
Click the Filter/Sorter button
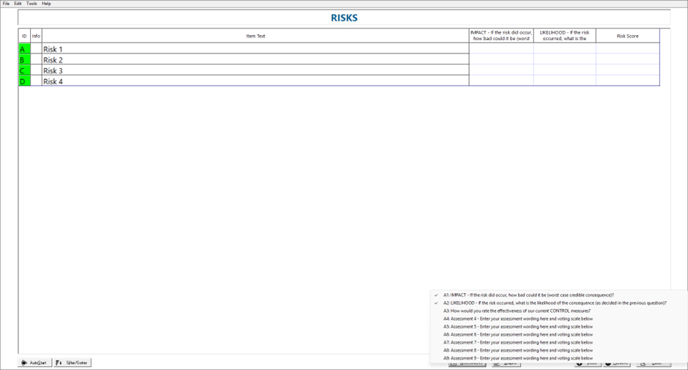[x=72, y=363]
